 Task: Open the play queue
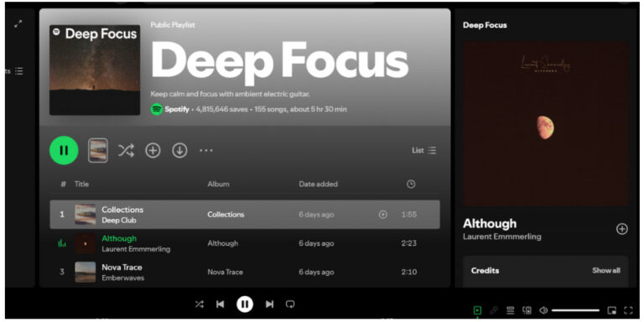tap(510, 310)
